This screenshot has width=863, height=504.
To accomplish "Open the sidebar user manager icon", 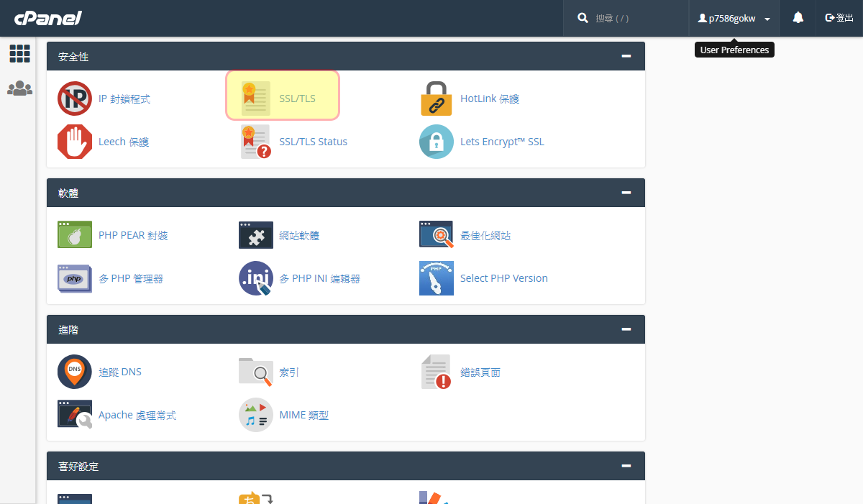I will point(19,88).
